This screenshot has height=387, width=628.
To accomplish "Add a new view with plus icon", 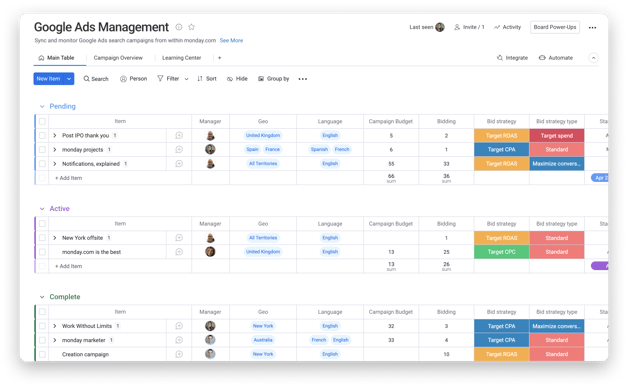I will pyautogui.click(x=219, y=58).
